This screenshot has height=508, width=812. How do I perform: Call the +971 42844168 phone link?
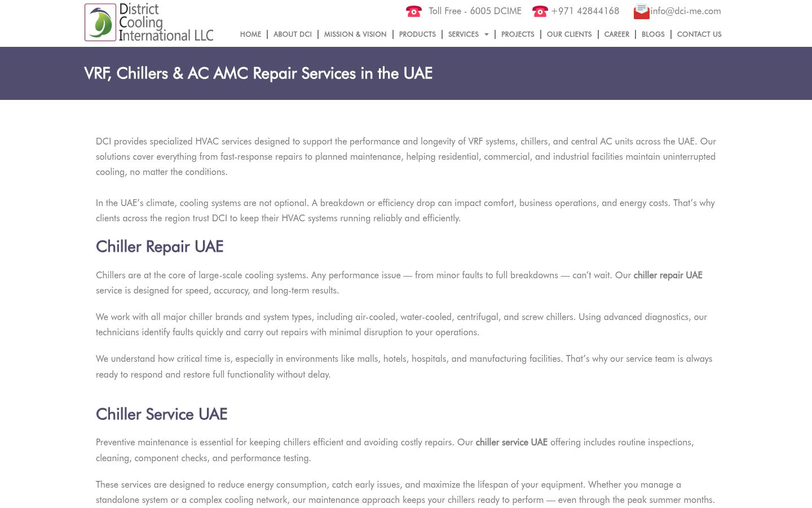click(585, 11)
